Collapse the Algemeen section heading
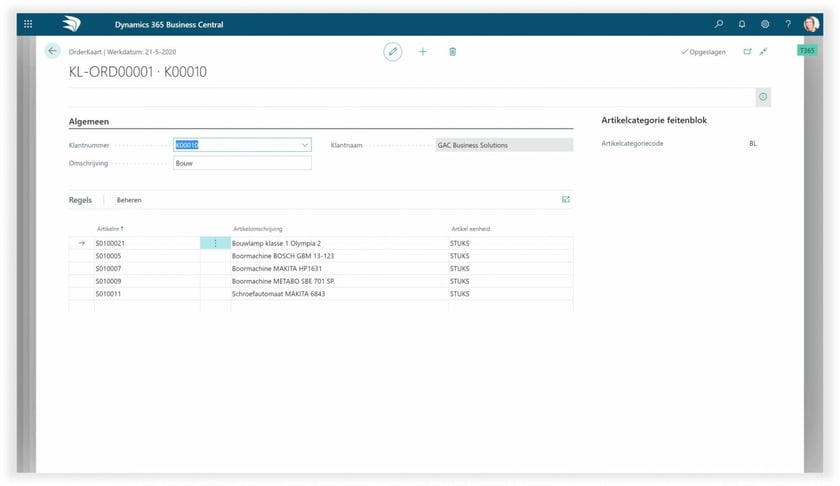The height and width of the screenshot is (486, 840). tap(89, 122)
